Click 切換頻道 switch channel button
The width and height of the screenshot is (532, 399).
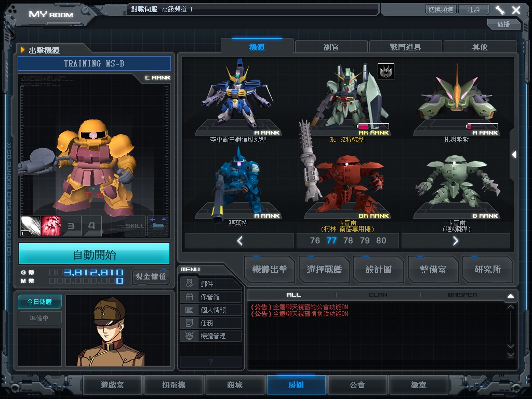(x=441, y=10)
